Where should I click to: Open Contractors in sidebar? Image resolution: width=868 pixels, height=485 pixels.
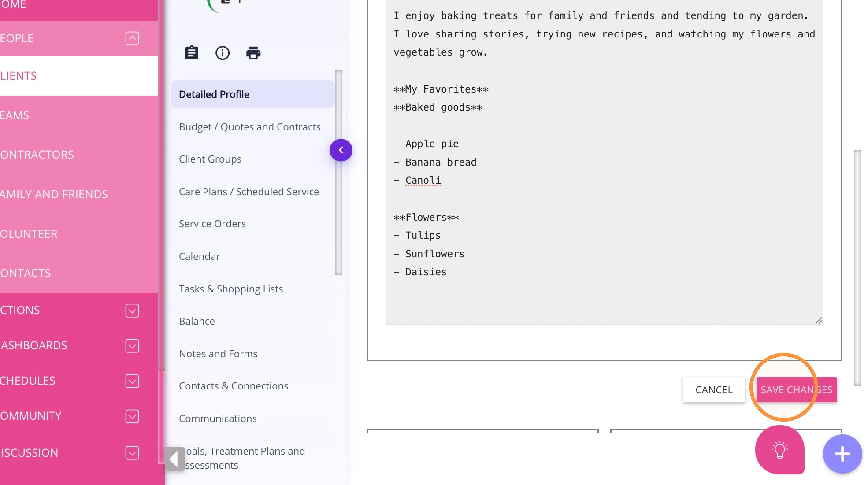pyautogui.click(x=79, y=155)
